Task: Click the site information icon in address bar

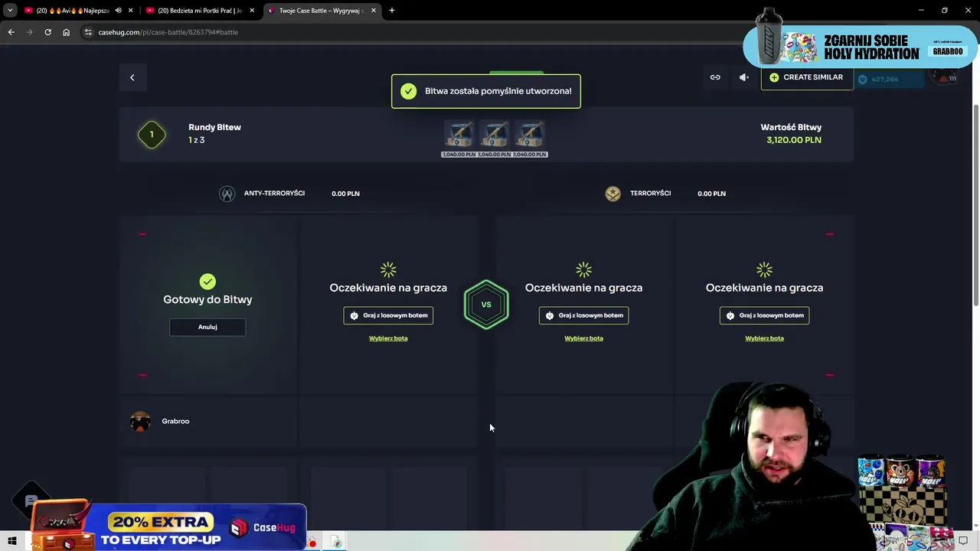Action: pos(88,32)
